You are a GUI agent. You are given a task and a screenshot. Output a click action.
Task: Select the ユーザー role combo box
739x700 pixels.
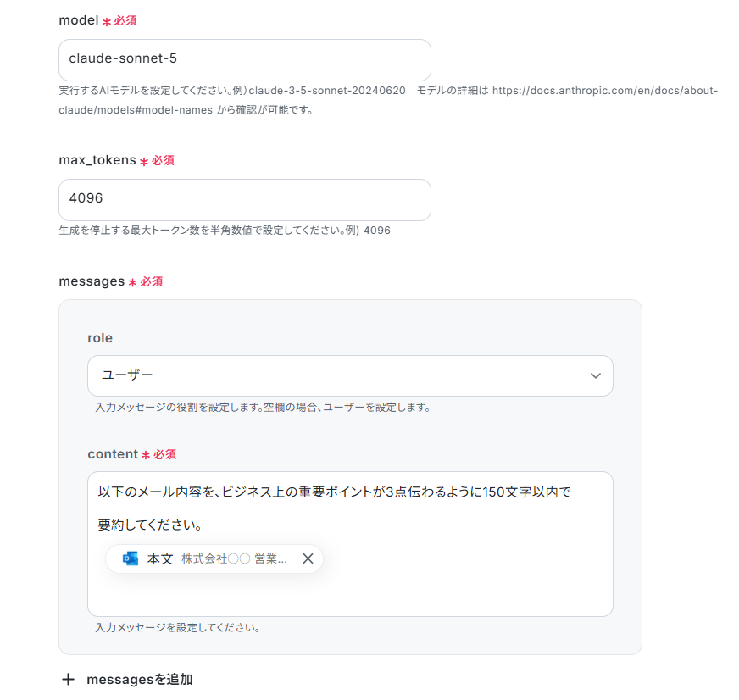[x=350, y=375]
